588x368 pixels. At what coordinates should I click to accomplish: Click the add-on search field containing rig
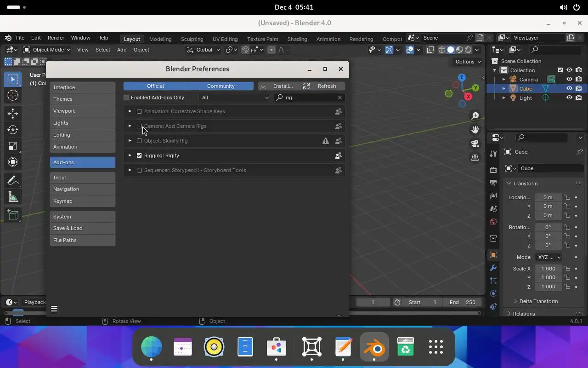point(309,98)
